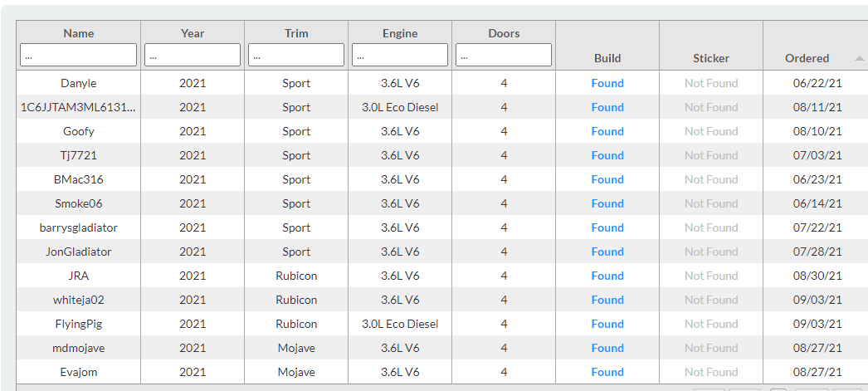Viewport: 868px width, 391px height.
Task: Select the name mdmojave
Action: [79, 349]
